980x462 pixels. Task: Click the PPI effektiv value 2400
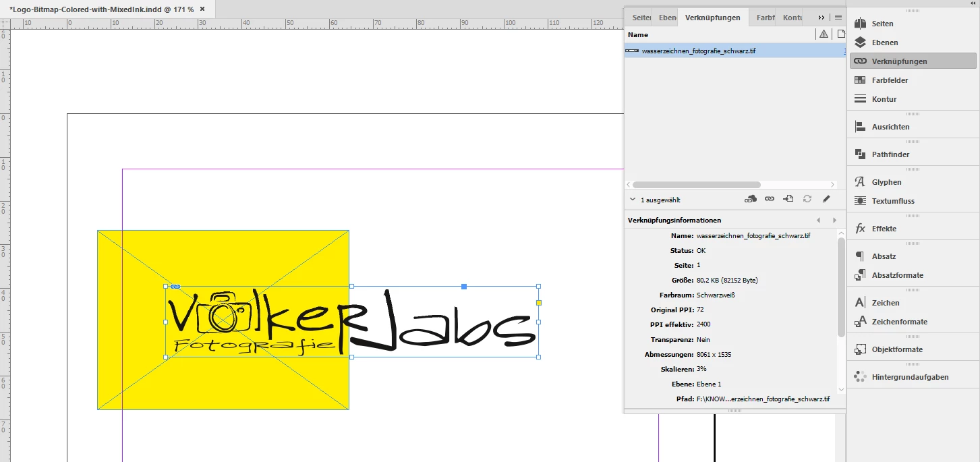pos(703,325)
